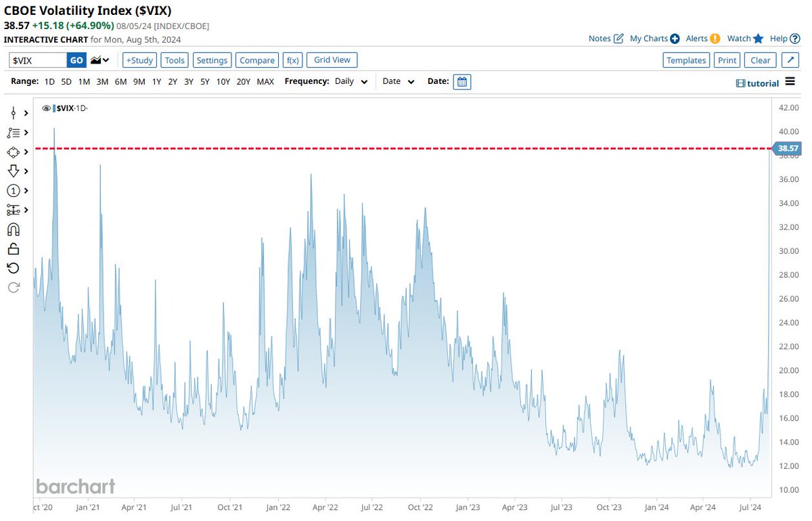Select the 5D range
Image resolution: width=812 pixels, height=521 pixels.
[x=66, y=81]
